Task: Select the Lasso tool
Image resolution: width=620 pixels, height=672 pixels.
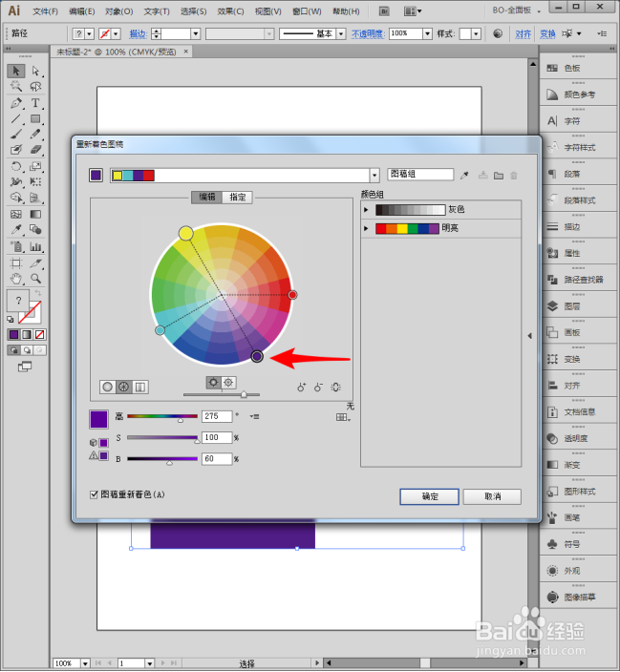Action: (35, 87)
